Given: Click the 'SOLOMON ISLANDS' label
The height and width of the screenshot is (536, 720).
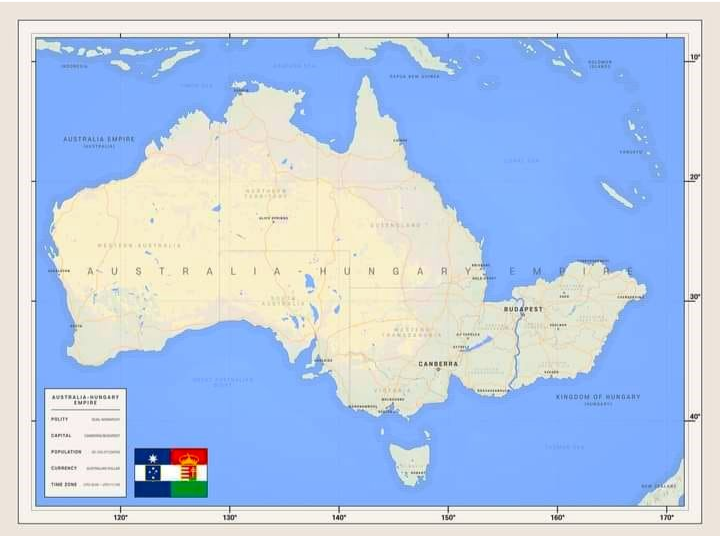Looking at the screenshot, I should click(x=600, y=64).
